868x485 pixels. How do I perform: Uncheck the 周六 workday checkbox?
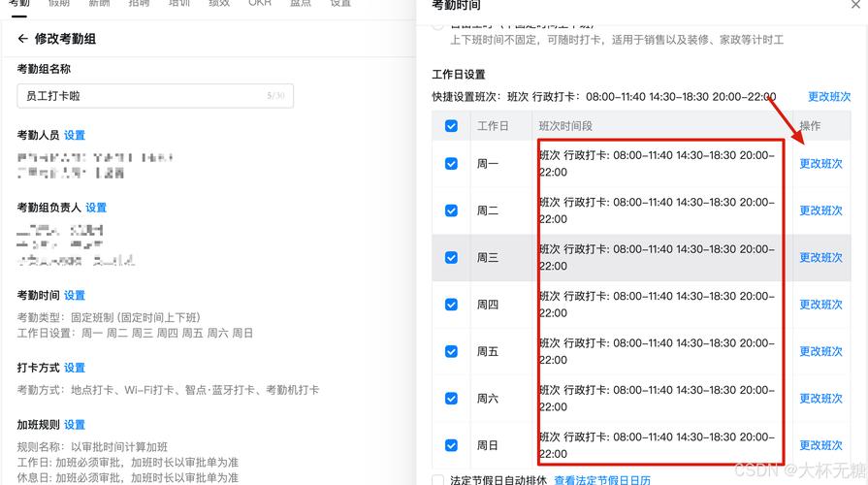451,398
